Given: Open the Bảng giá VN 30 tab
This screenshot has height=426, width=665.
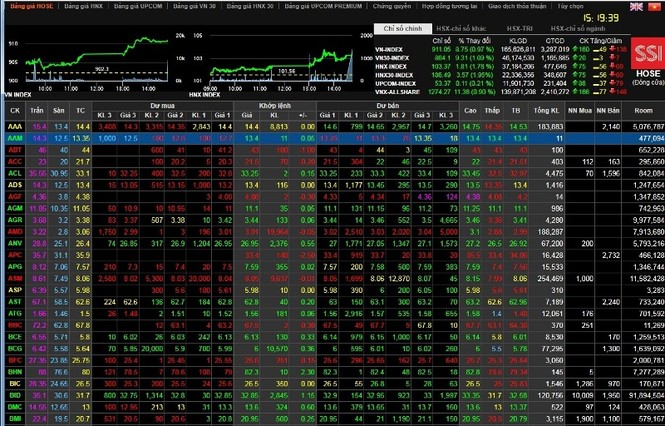Looking at the screenshot, I should (194, 6).
